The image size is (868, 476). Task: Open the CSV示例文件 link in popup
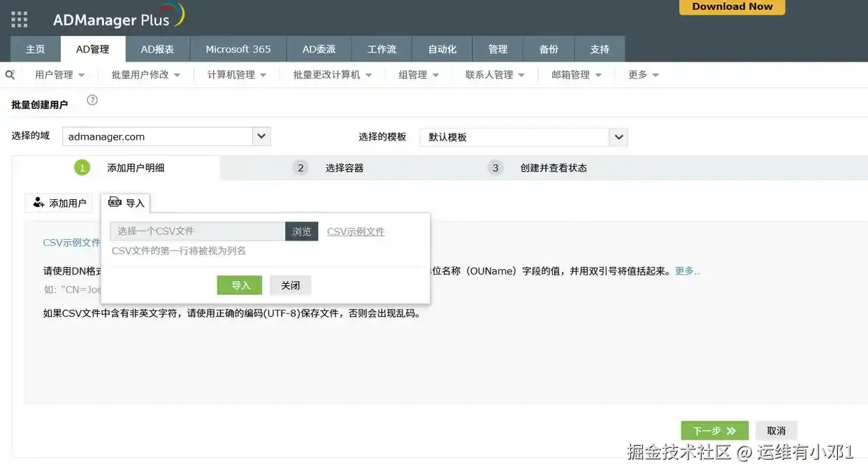tap(356, 231)
